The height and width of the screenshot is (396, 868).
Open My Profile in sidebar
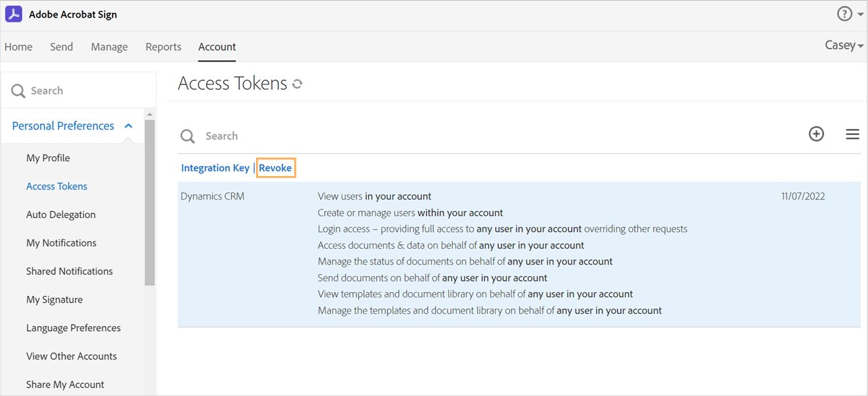pos(48,158)
